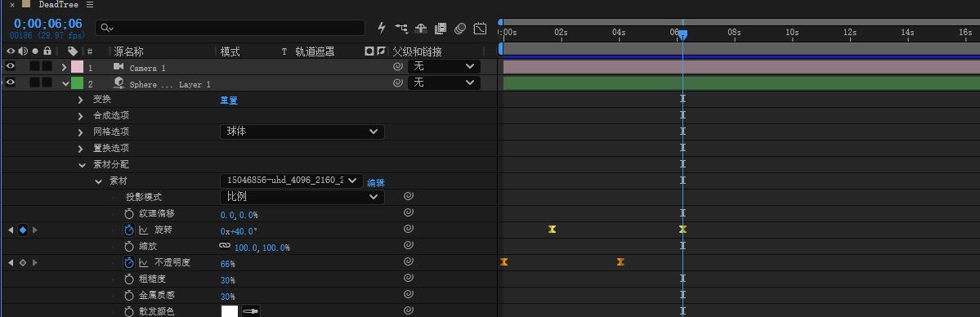Expand the 合成选项 group
This screenshot has width=980, height=317.
pos(81,116)
